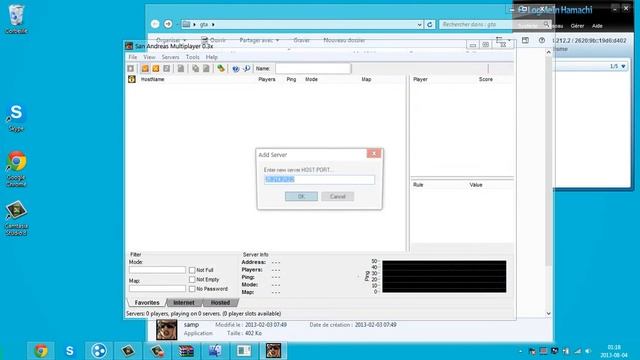Click the SA-MP face taskbar icon

pyautogui.click(x=273, y=351)
